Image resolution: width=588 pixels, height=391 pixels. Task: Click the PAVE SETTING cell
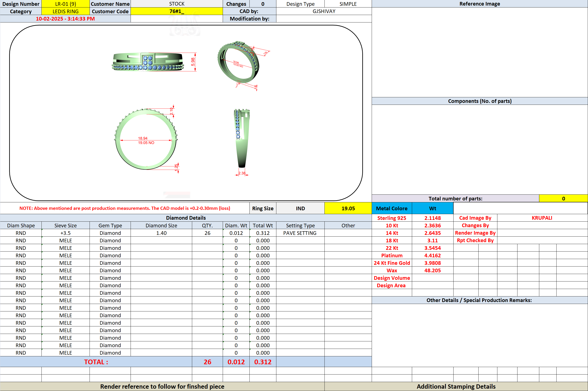coord(300,233)
